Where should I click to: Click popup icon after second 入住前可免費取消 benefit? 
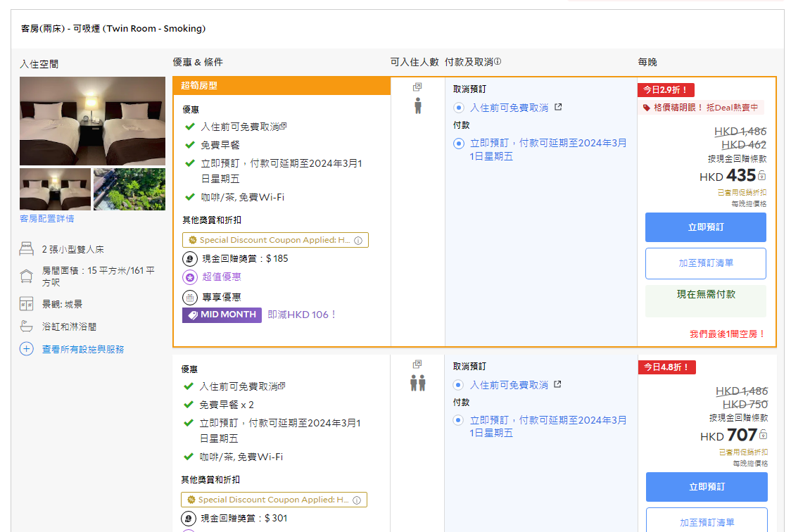[282, 386]
